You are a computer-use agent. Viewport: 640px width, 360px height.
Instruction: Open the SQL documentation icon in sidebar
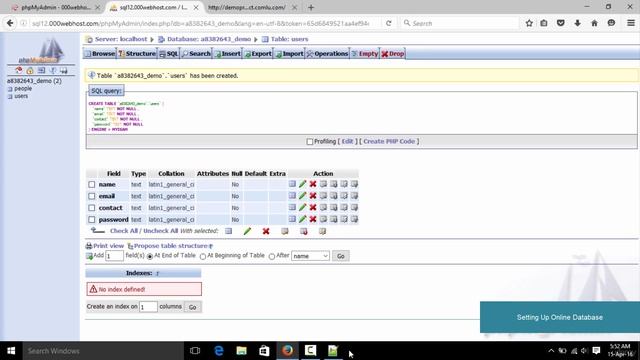(x=63, y=71)
